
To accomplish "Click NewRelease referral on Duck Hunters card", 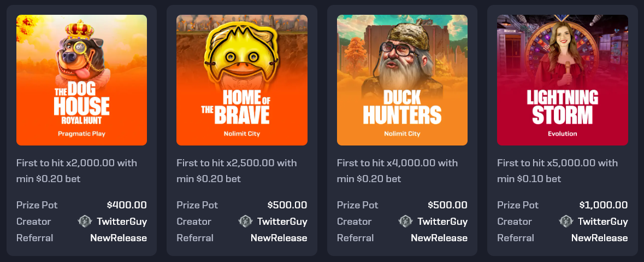I will click(439, 238).
